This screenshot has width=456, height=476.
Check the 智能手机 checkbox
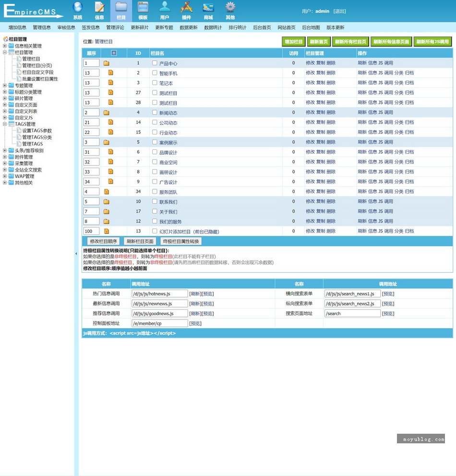tap(155, 73)
